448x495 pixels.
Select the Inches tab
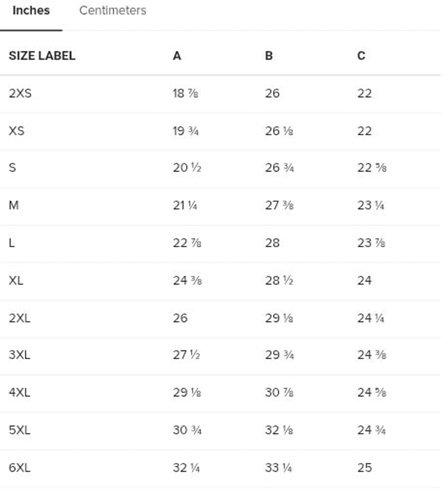31,10
